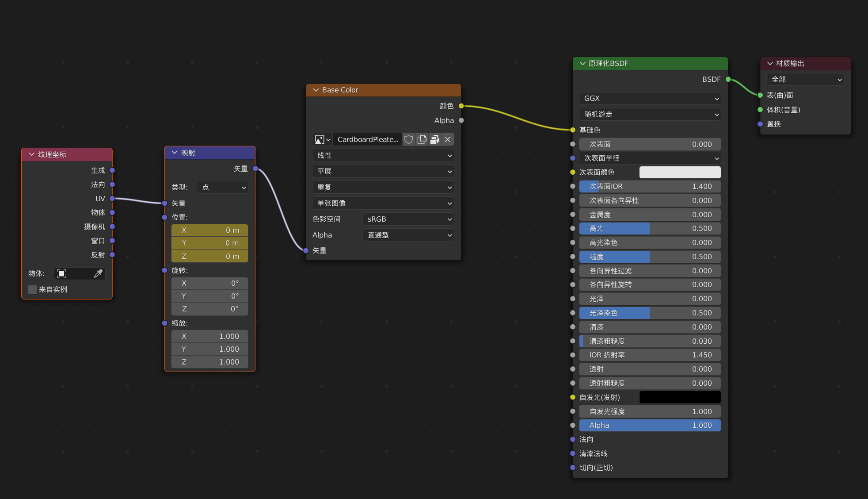Click the 次表面颜色 white color swatch
868x499 pixels.
coord(680,172)
